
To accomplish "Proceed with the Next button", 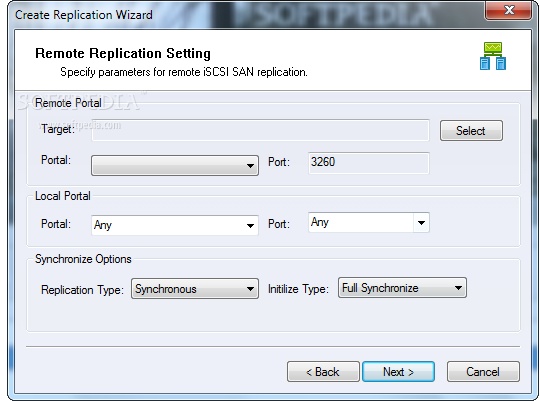I will pyautogui.click(x=398, y=371).
